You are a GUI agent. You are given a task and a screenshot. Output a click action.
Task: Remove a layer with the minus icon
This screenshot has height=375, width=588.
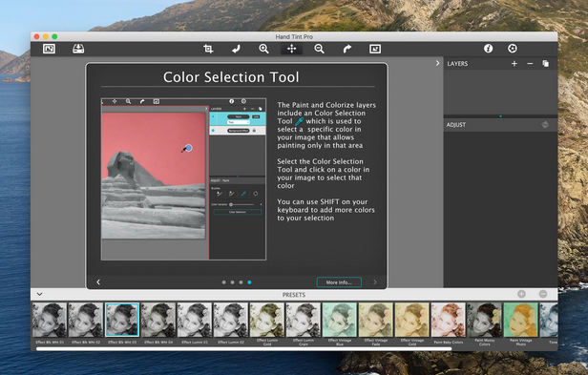530,64
